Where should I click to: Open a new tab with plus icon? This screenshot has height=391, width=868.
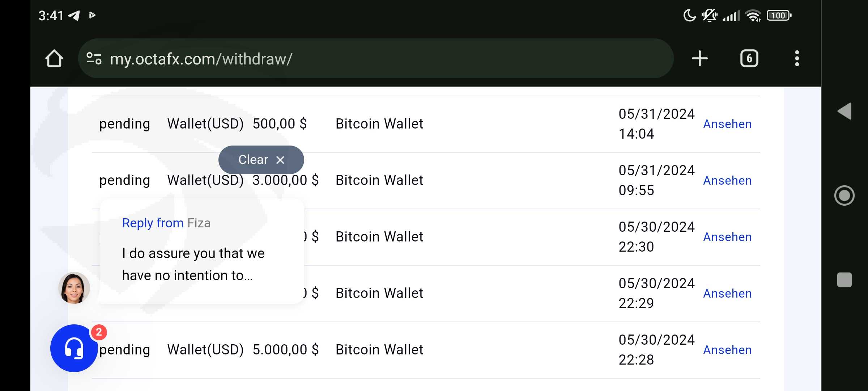pyautogui.click(x=699, y=59)
